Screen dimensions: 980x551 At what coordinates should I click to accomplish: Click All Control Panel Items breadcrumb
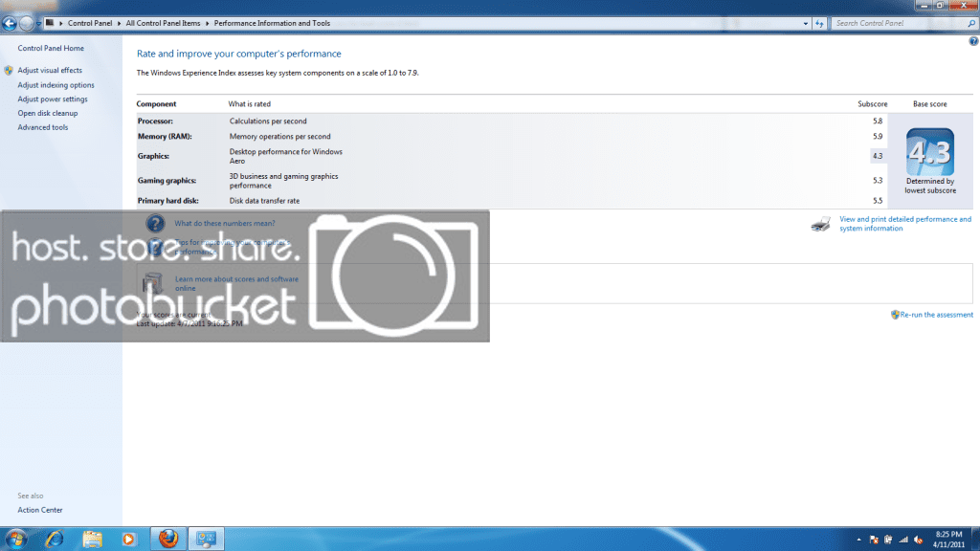click(163, 23)
